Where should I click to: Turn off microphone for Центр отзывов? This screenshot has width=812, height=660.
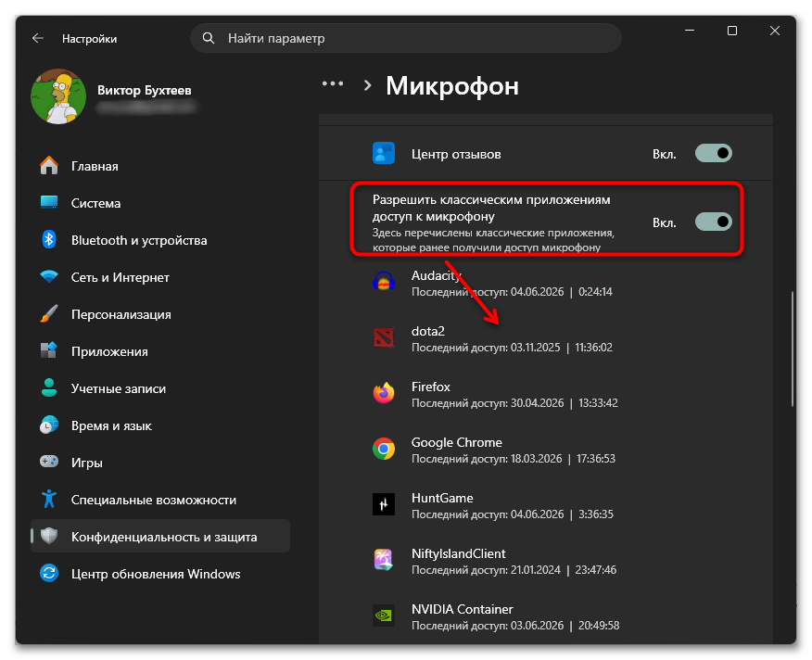tap(713, 153)
